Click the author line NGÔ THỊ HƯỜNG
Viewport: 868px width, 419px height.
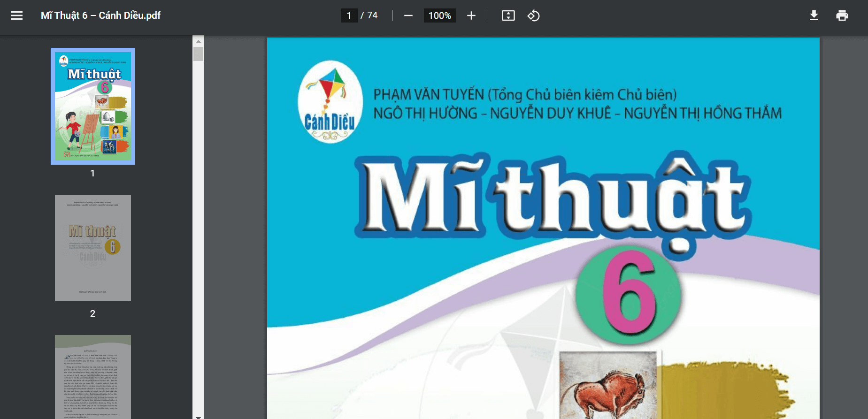click(577, 113)
